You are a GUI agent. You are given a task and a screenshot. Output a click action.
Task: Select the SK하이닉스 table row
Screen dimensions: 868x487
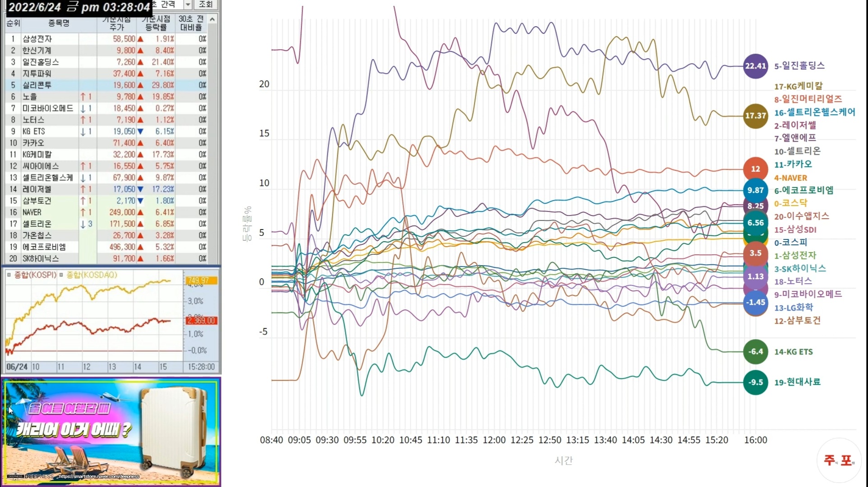coord(106,258)
